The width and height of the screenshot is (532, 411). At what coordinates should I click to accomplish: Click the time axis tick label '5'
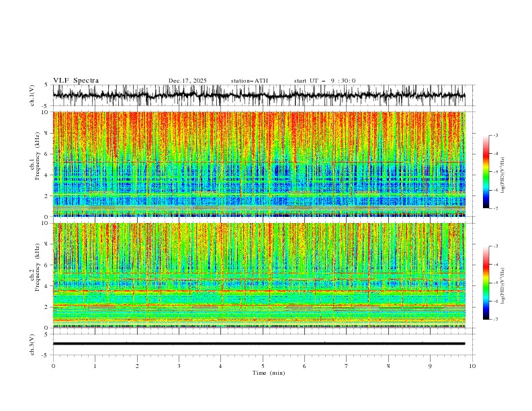[263, 366]
